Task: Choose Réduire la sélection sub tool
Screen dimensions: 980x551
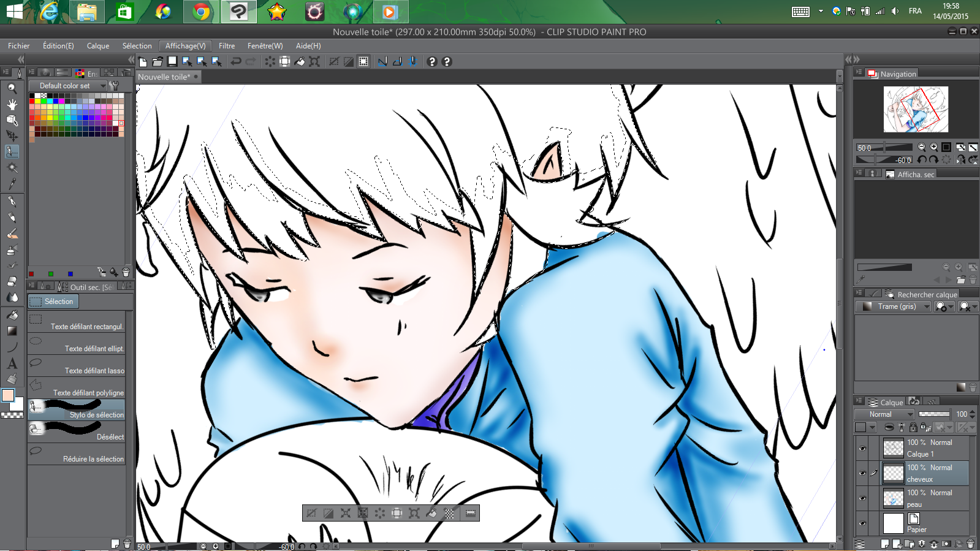Action: coord(77,454)
